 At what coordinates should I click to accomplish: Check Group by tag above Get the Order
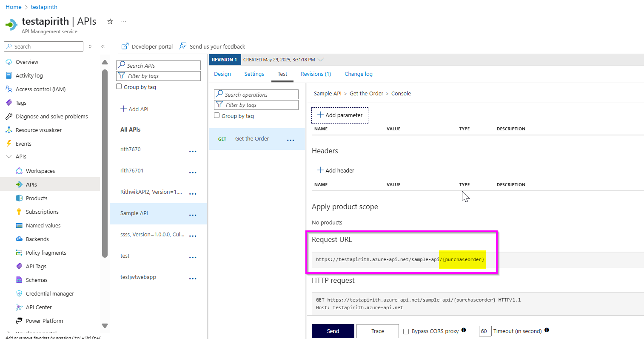point(217,115)
